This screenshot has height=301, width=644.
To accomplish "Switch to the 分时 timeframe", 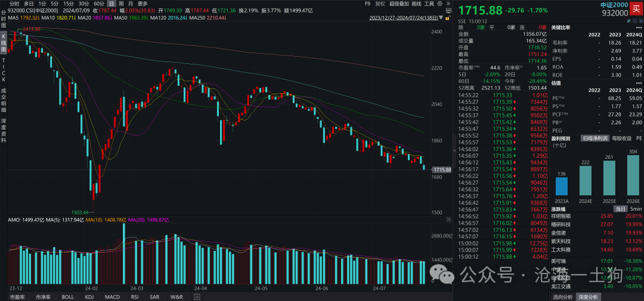I will pyautogui.click(x=14, y=4).
